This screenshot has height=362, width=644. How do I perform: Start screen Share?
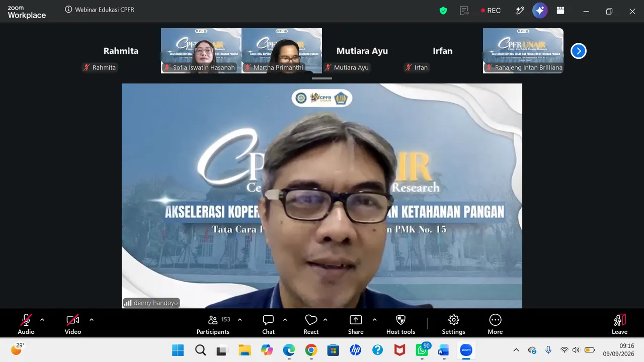[356, 324]
